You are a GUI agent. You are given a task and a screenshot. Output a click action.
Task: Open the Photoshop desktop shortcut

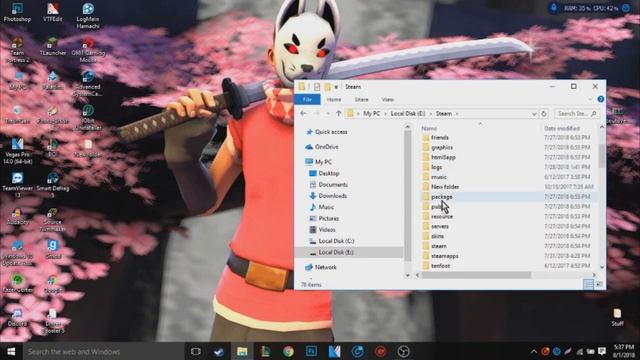17,12
